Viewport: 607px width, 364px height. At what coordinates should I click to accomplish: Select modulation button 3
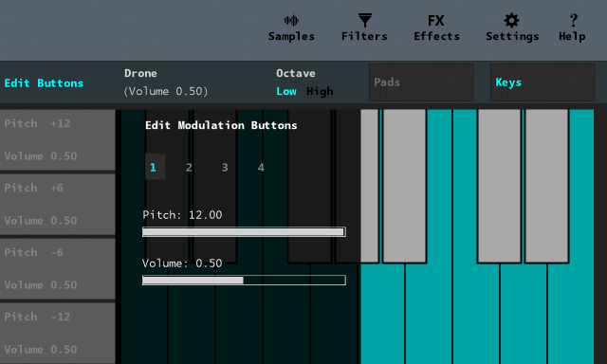pos(225,167)
